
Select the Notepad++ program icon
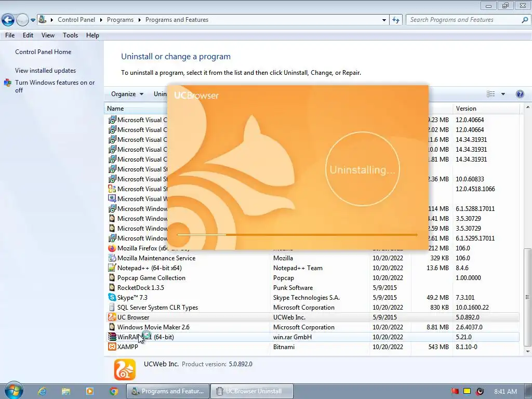(x=112, y=268)
